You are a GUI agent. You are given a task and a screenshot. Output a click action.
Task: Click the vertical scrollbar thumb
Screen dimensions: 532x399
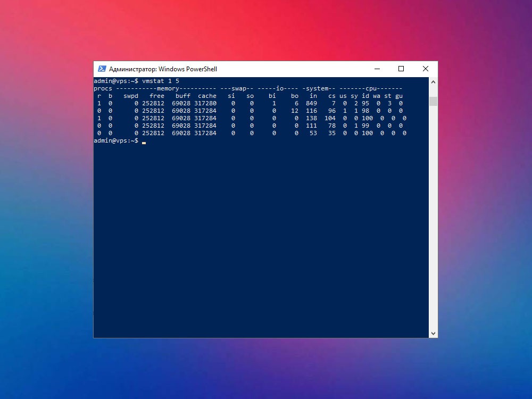(x=433, y=102)
